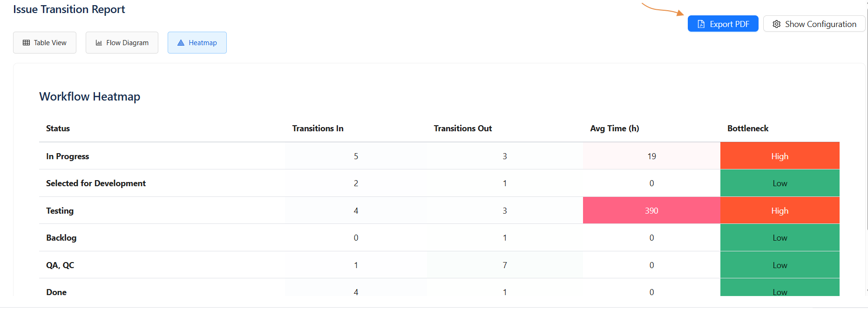
Task: Click the Transitions In column header
Action: 318,128
